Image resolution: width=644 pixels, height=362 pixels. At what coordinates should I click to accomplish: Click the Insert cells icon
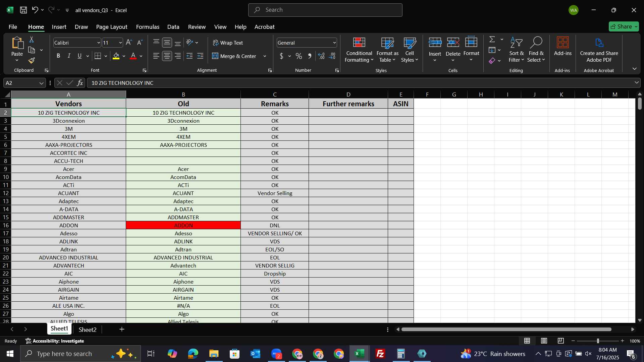tap(435, 43)
